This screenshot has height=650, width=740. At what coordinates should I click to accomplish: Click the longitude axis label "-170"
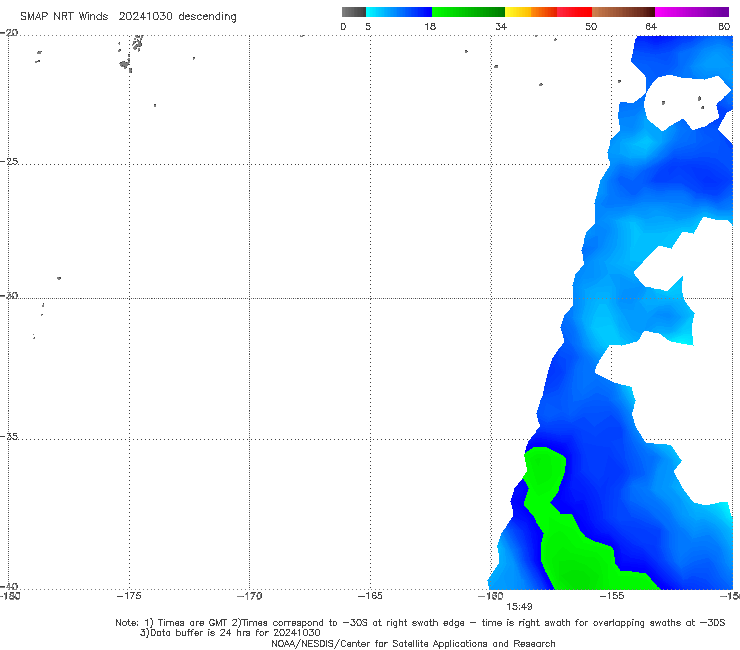pyautogui.click(x=249, y=596)
